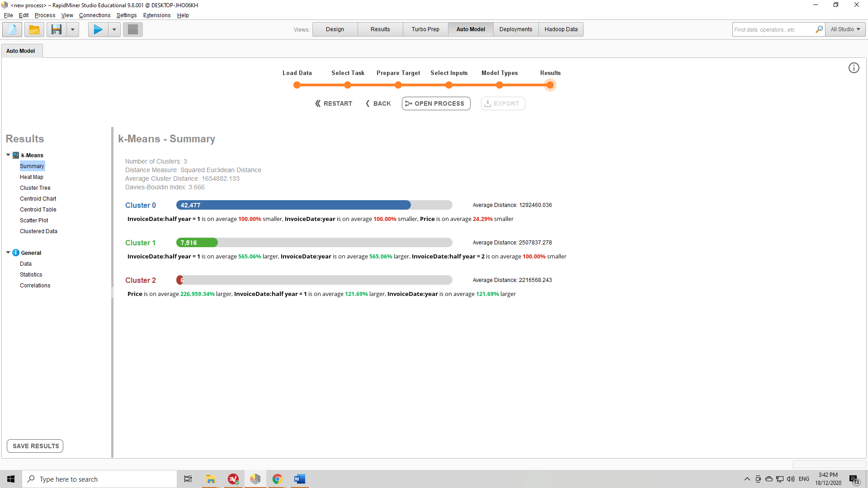
Task: Open the View menu
Action: (x=67, y=15)
